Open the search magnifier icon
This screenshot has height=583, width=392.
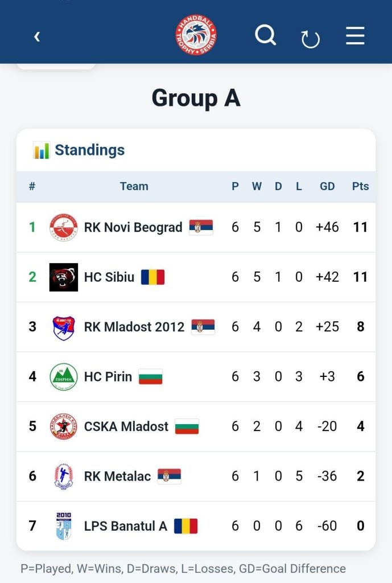[x=265, y=35]
